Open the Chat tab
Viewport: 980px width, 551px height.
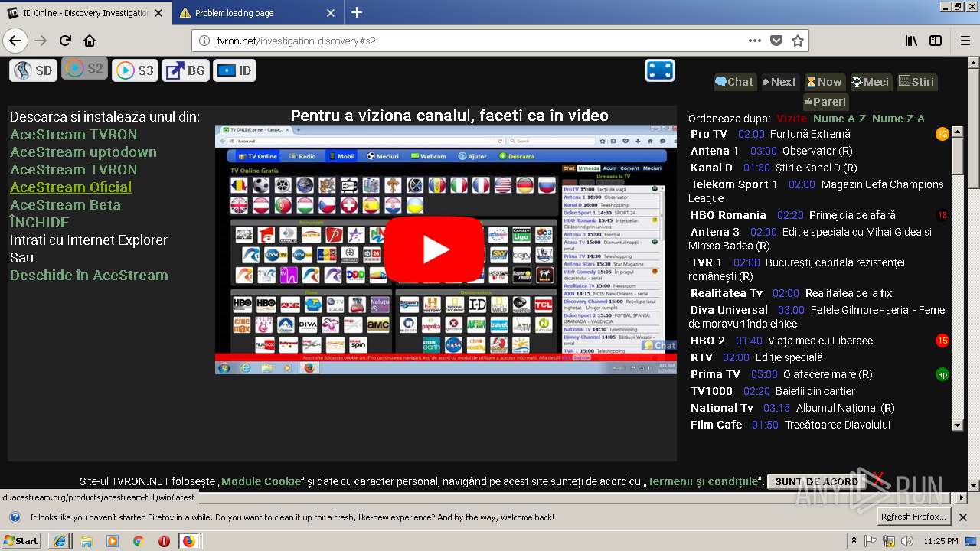pyautogui.click(x=734, y=82)
